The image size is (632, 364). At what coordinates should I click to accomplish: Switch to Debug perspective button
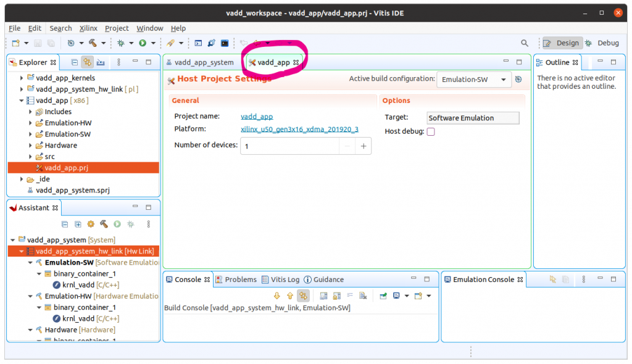tap(602, 43)
